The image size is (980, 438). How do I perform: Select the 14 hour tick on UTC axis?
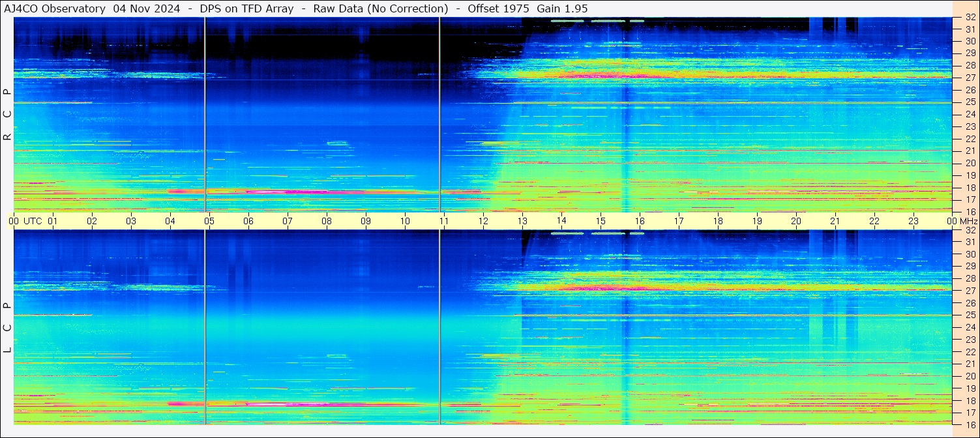point(561,221)
